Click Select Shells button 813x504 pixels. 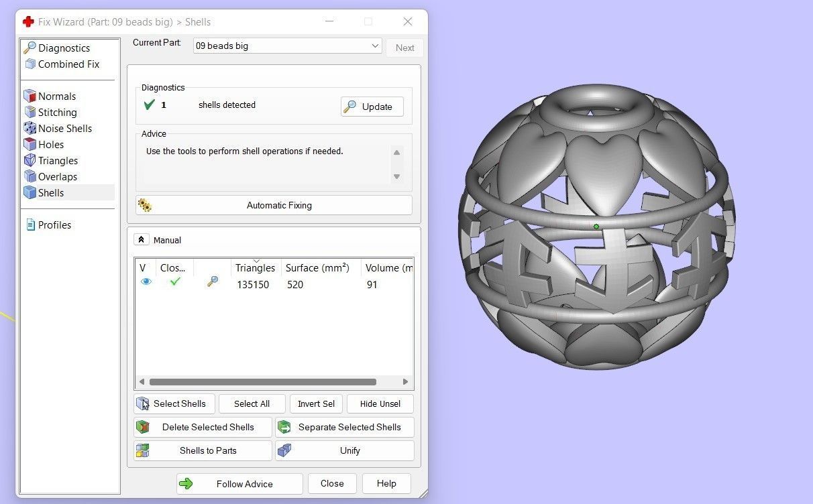click(174, 403)
